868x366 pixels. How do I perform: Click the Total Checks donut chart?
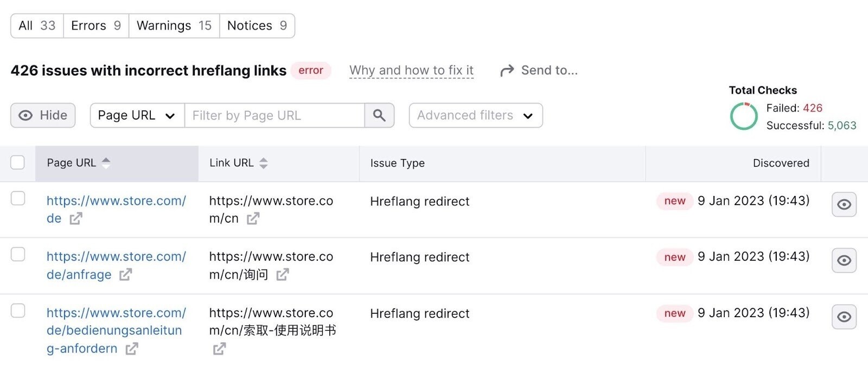tap(743, 116)
